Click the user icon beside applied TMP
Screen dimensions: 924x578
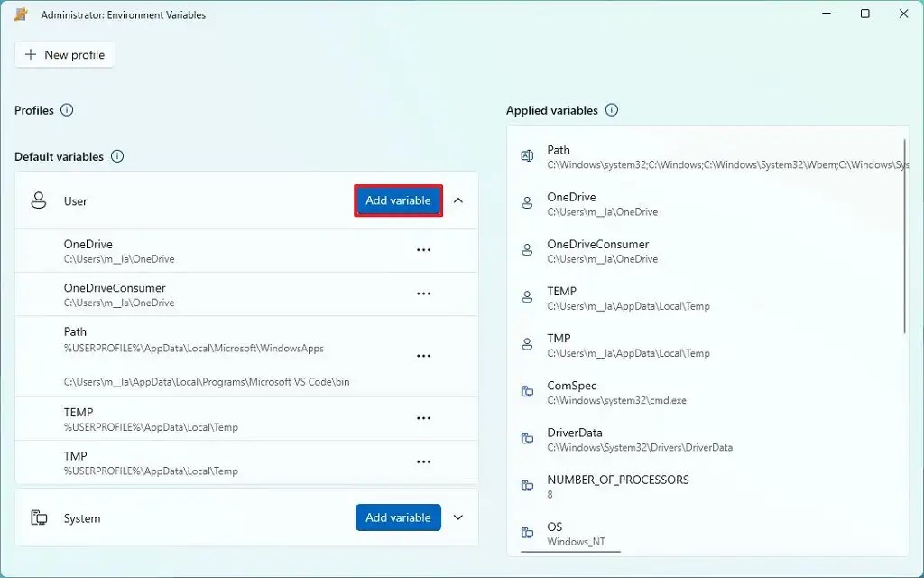[527, 344]
